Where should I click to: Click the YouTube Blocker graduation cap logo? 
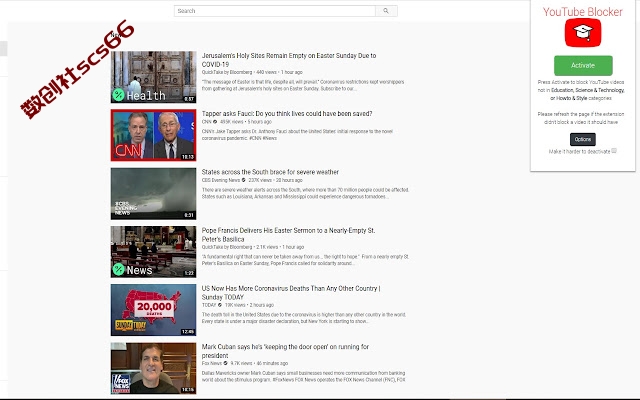click(x=583, y=33)
